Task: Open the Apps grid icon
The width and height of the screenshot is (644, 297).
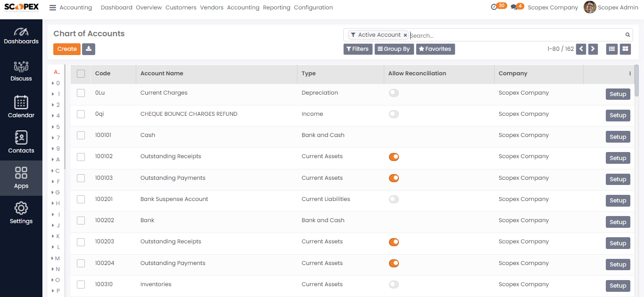Action: 21,177
